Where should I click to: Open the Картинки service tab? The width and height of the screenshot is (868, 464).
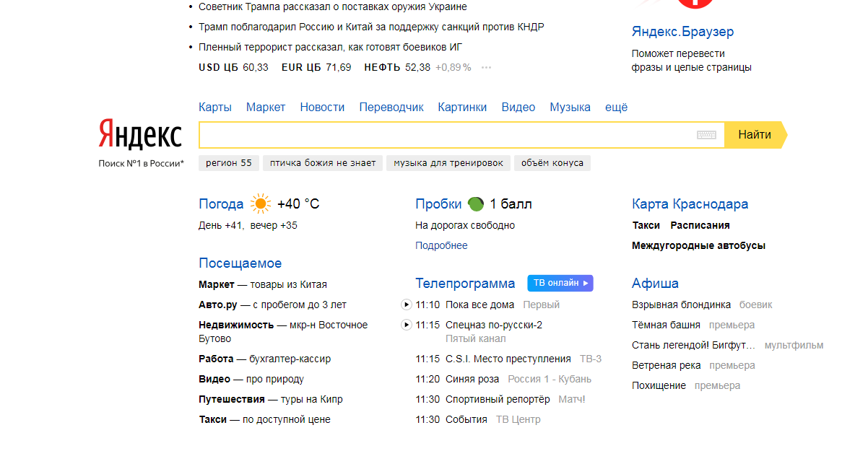pyautogui.click(x=462, y=107)
